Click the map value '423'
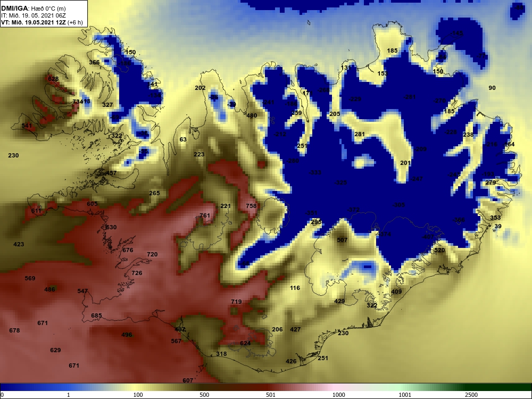Viewport: 532px width, 399px height. pyautogui.click(x=19, y=244)
